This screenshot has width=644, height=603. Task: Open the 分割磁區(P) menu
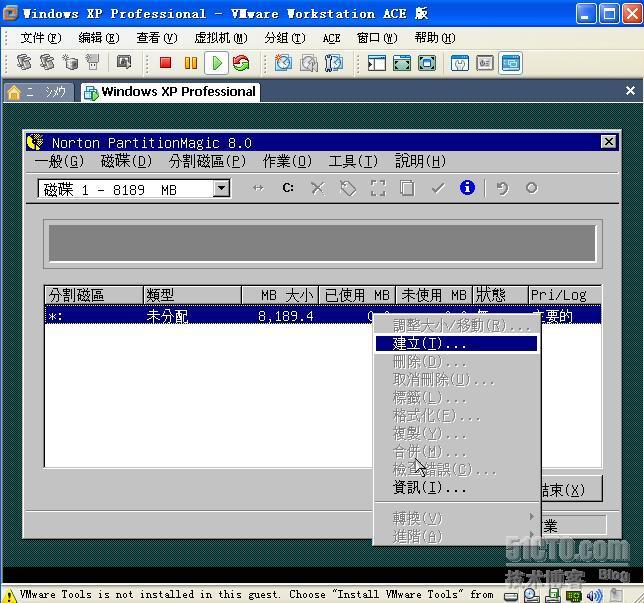[x=207, y=161]
